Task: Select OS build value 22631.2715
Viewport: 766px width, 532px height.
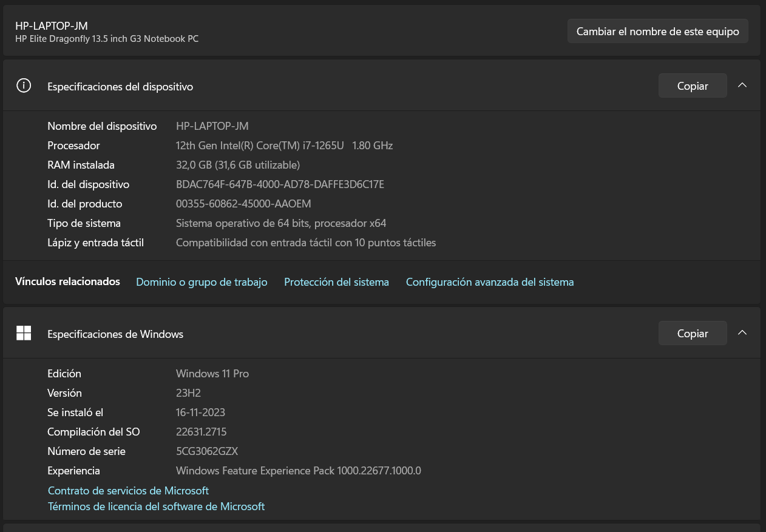Action: pos(202,432)
